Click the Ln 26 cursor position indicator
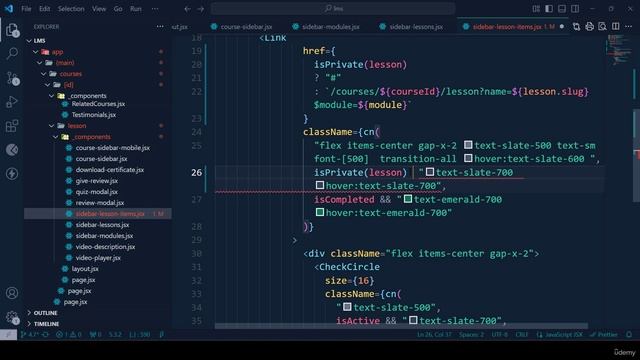 pyautogui.click(x=434, y=334)
